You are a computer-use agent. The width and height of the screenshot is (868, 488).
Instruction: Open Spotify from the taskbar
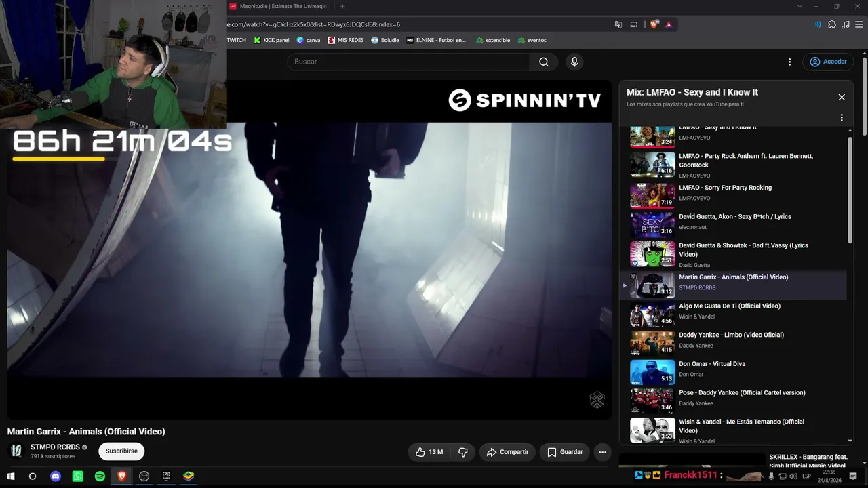pos(100,476)
